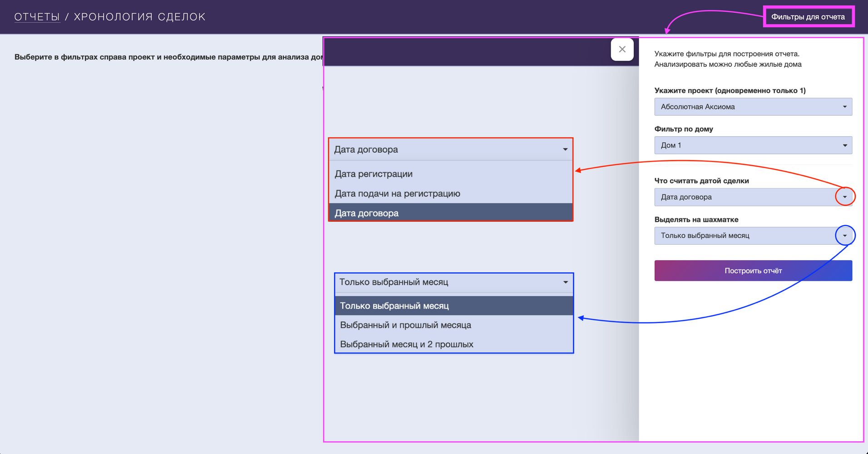Image resolution: width=868 pixels, height=454 pixels.
Task: Click the Фильтры для отчета button
Action: (808, 17)
